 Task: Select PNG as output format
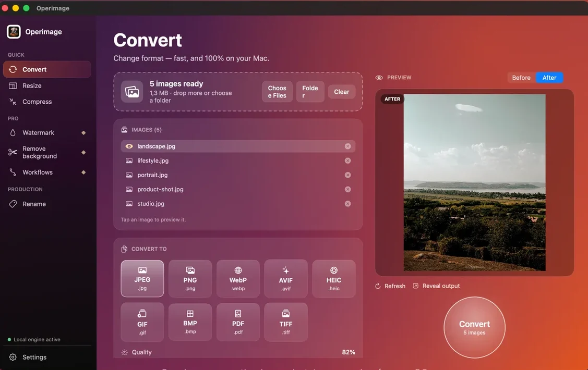190,279
